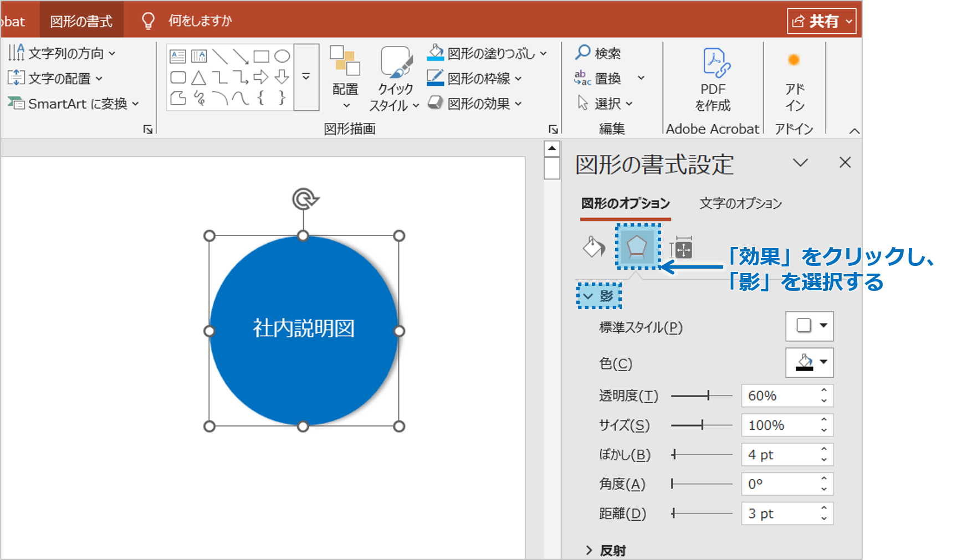Expand the 反射 reflection section

coord(606,551)
